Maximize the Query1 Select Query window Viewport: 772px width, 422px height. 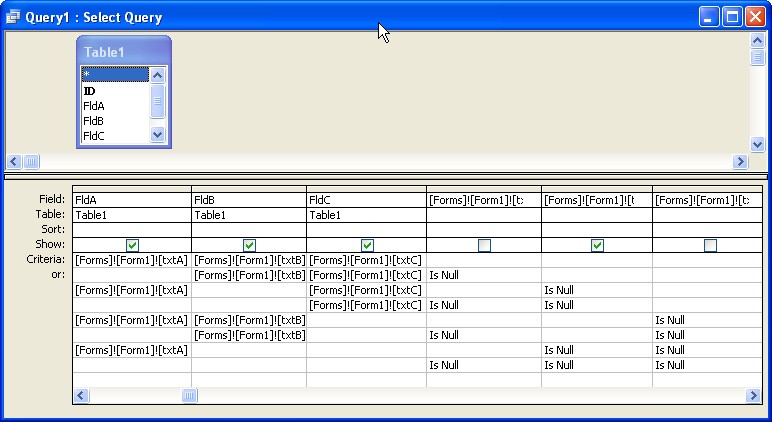[732, 17]
